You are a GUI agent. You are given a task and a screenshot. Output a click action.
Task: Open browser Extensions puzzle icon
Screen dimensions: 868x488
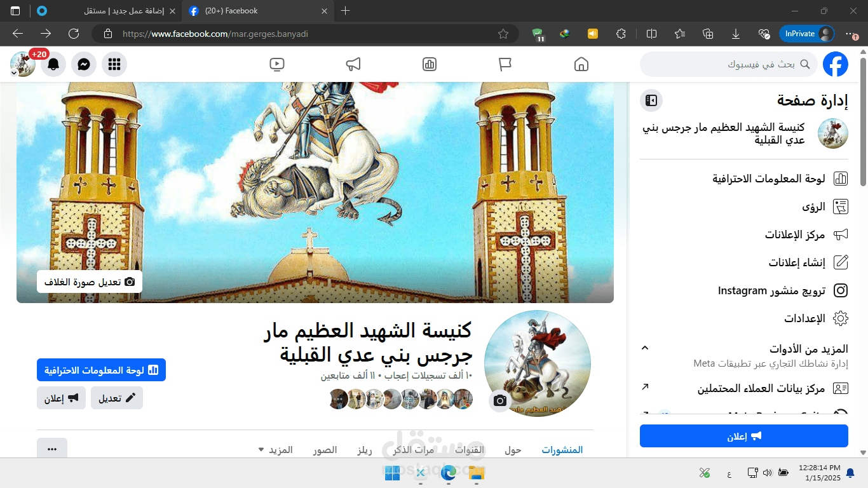click(x=621, y=34)
